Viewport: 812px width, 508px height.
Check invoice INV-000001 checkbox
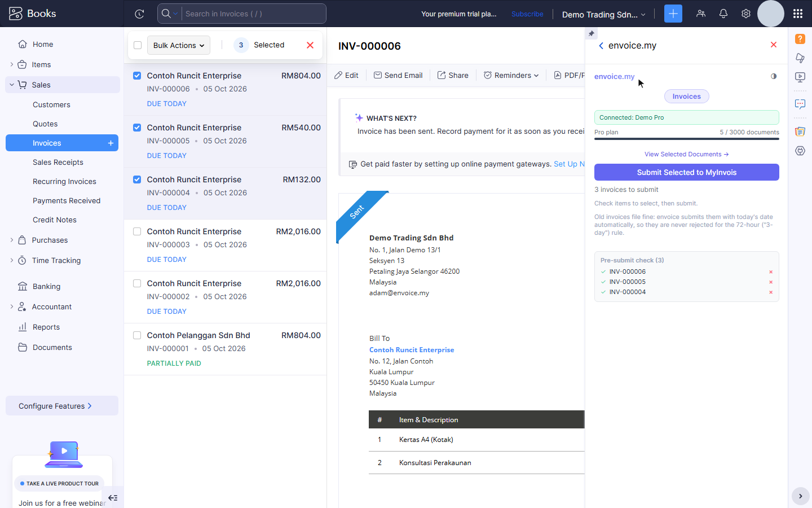(137, 335)
